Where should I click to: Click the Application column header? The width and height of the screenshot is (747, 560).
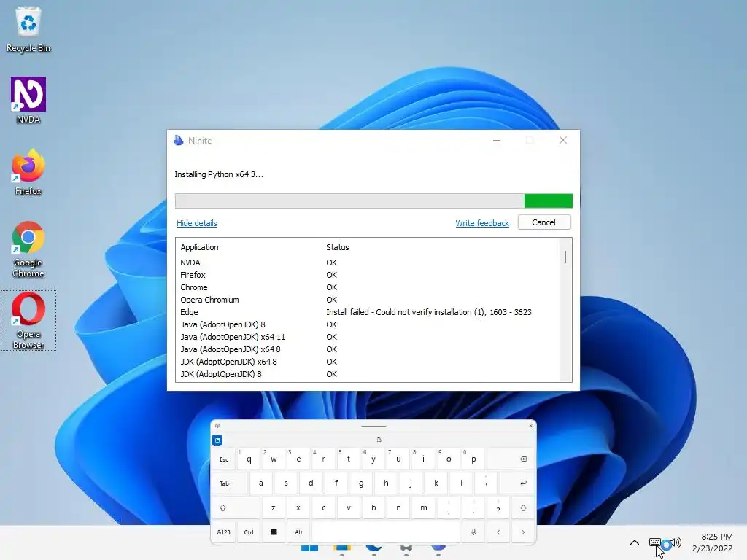(x=248, y=247)
